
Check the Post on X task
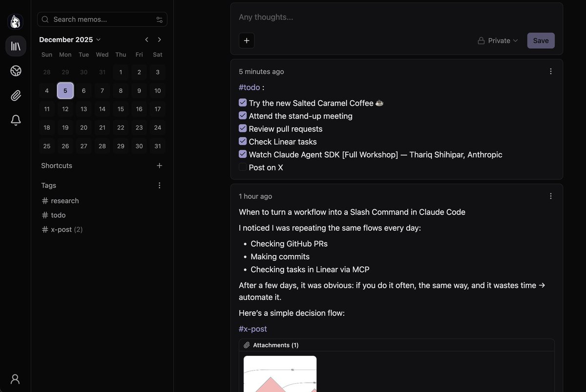point(243,167)
